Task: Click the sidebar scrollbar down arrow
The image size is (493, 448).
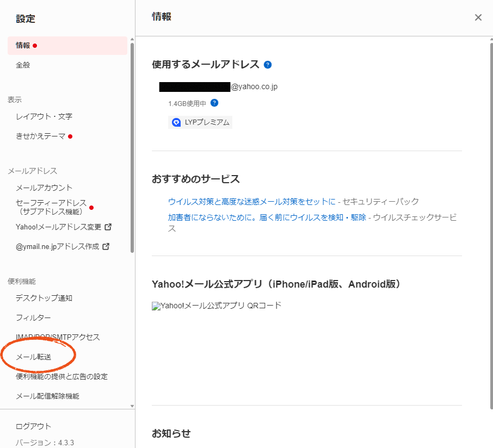Action: click(x=132, y=406)
